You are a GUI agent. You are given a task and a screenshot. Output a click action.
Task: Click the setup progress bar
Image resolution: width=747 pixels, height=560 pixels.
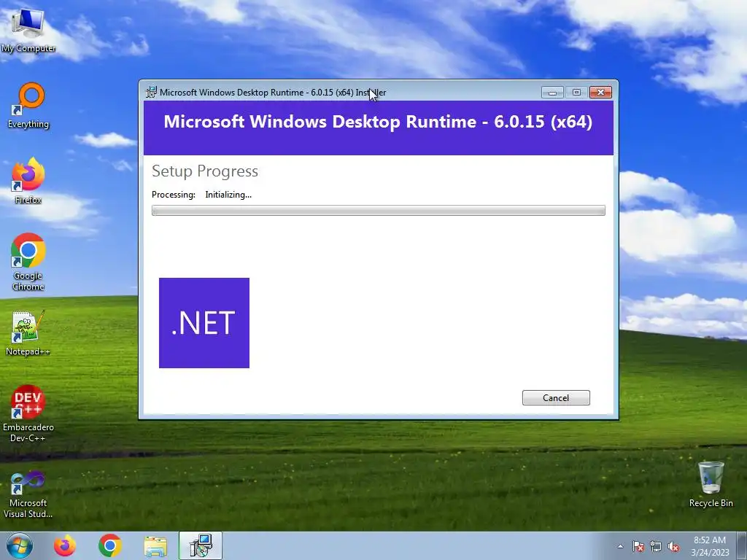click(x=379, y=211)
